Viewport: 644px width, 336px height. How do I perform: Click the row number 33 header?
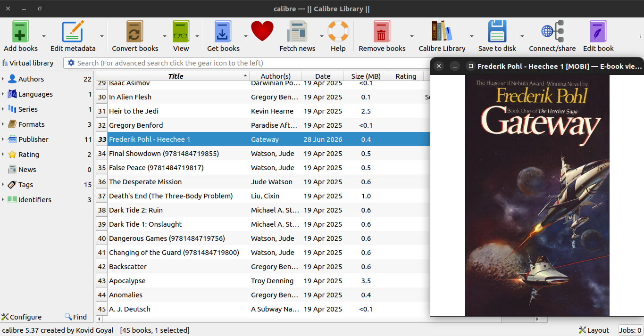(x=102, y=139)
